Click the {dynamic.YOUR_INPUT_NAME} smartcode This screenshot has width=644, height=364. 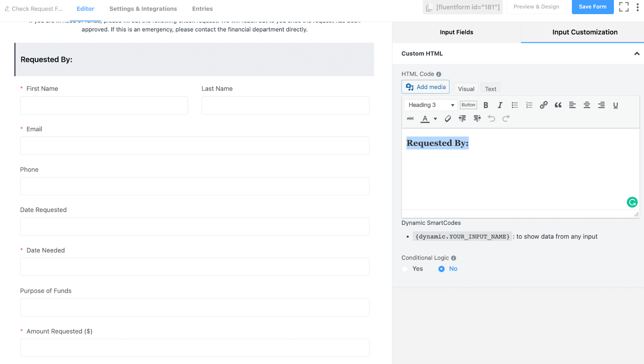point(462,237)
